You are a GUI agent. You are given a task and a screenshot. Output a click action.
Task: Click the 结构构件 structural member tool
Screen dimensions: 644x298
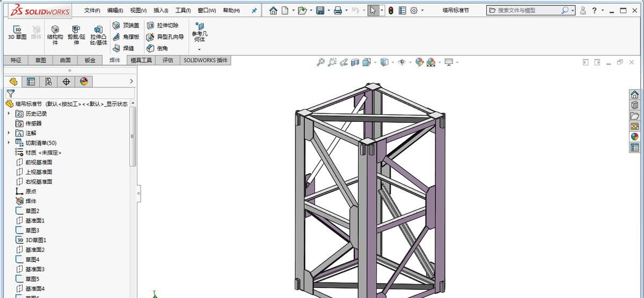(55, 35)
